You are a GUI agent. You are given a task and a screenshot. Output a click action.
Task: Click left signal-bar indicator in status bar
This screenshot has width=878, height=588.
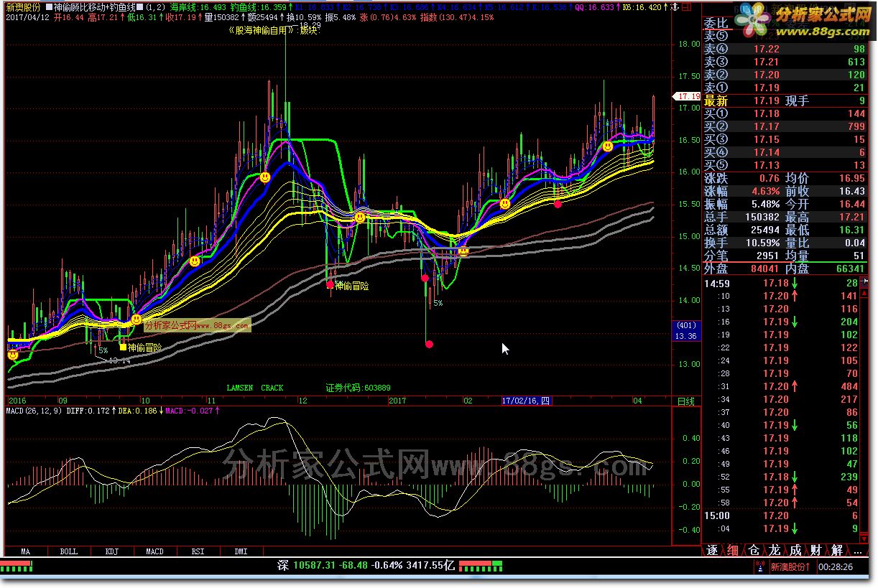coord(17,565)
